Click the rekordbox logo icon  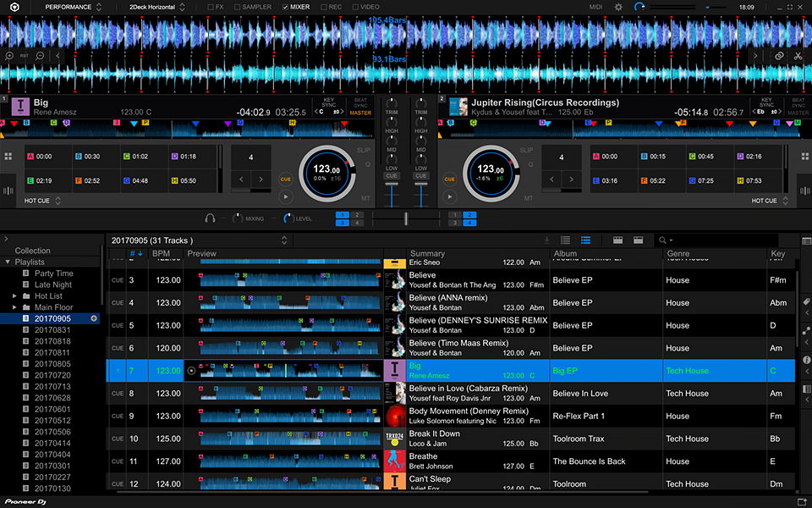pyautogui.click(x=14, y=7)
